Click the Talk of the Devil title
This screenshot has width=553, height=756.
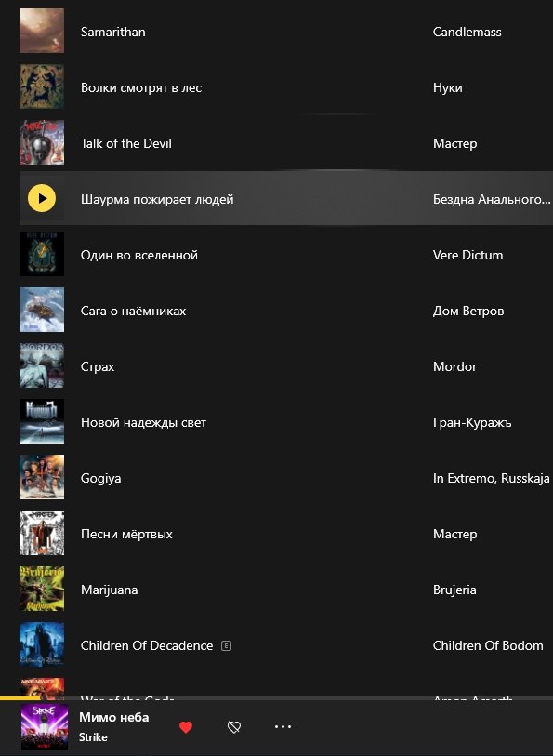coord(126,143)
